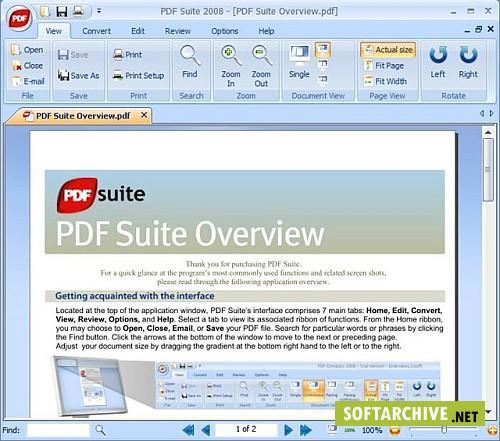Select Fit Page view
The width and height of the screenshot is (500, 441).
[383, 66]
